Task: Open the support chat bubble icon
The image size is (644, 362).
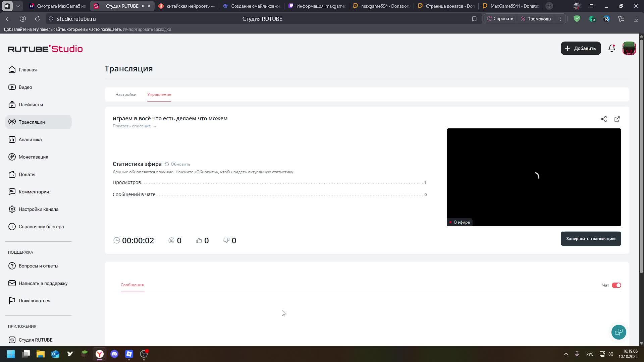Action: 619,332
